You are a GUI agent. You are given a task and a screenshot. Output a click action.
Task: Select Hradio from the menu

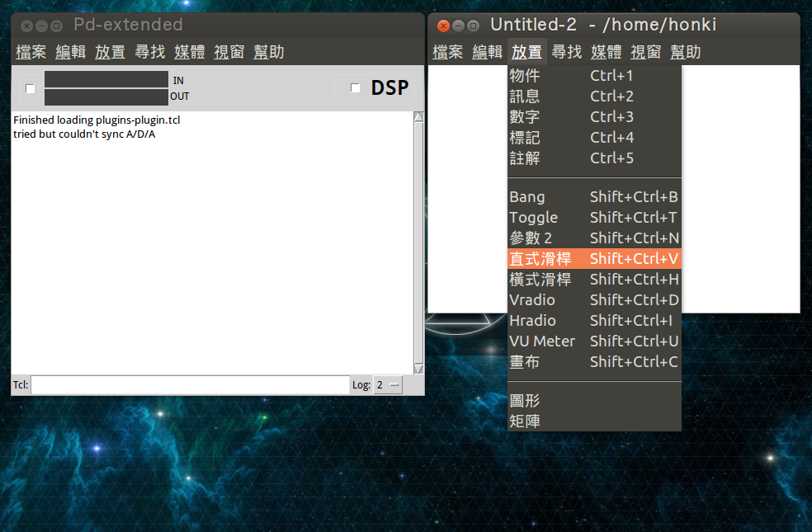tap(594, 321)
